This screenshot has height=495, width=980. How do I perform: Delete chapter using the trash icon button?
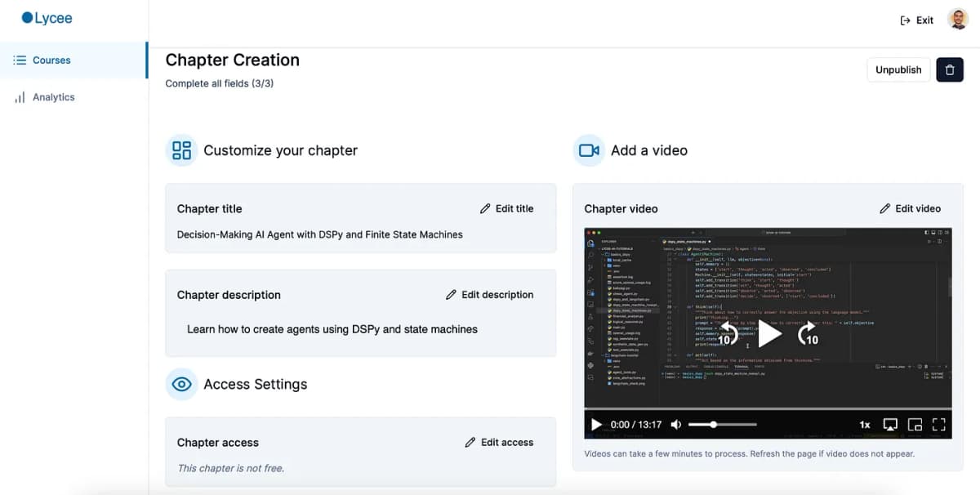point(949,69)
